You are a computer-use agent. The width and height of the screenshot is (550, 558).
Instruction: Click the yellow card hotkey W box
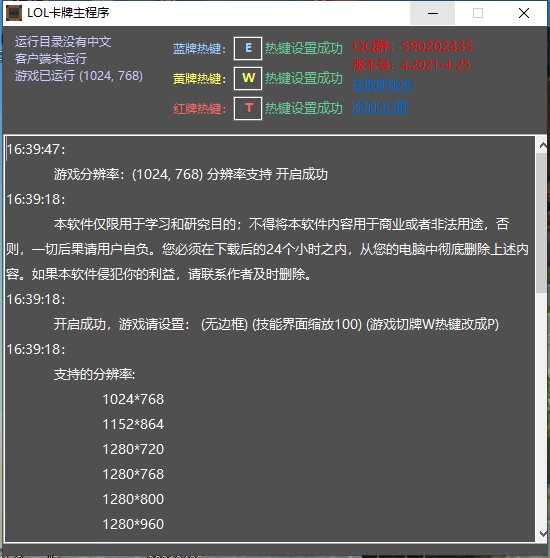point(248,78)
